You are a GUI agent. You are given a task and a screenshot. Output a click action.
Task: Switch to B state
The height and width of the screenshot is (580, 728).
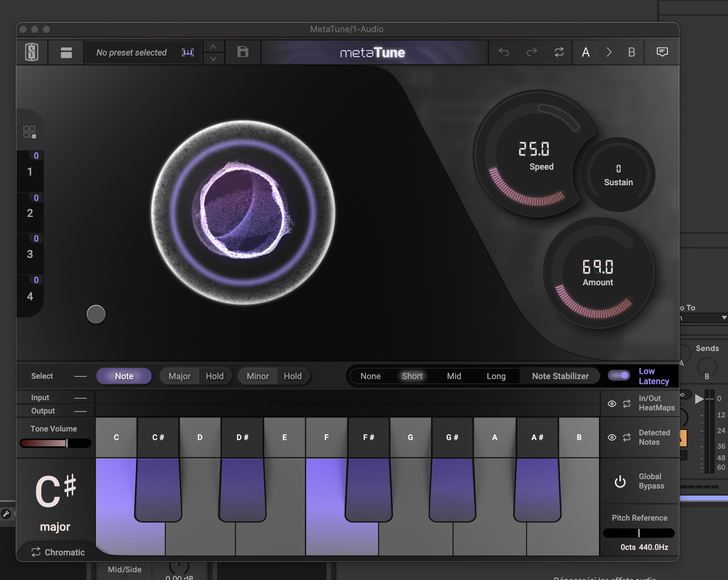tap(632, 52)
